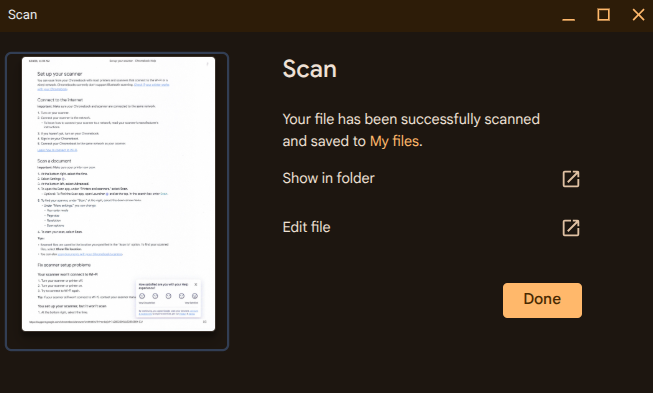Screen dimensions: 653x393
Task: Open the external-link icon beside Show in folder
Action: pos(571,179)
